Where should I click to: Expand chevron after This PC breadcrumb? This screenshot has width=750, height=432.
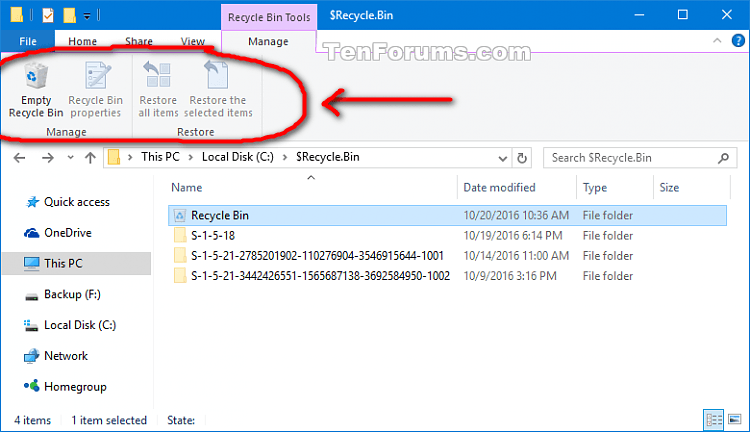pyautogui.click(x=190, y=157)
